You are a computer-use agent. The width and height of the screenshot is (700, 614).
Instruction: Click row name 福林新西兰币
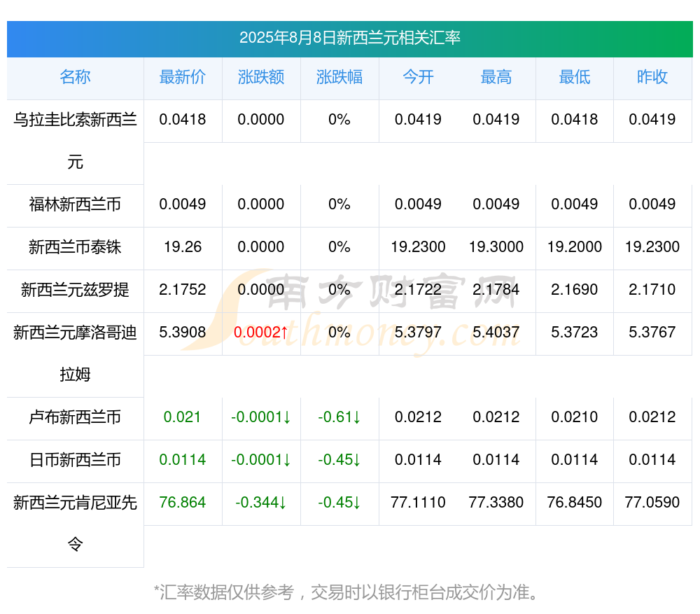coord(75,204)
